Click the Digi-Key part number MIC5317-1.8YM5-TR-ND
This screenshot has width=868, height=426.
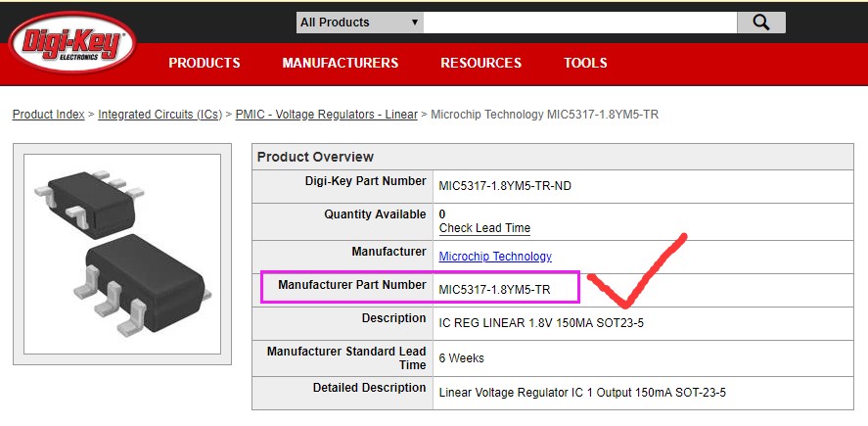[505, 186]
